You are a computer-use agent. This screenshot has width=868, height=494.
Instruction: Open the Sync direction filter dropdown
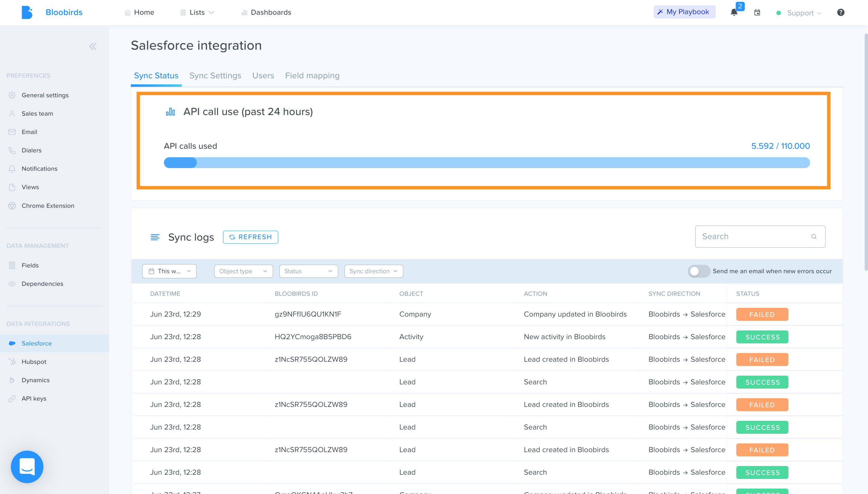pyautogui.click(x=374, y=271)
